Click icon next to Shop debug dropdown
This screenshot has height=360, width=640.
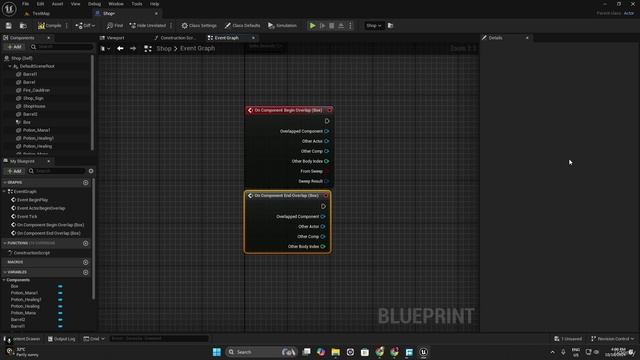[391, 26]
